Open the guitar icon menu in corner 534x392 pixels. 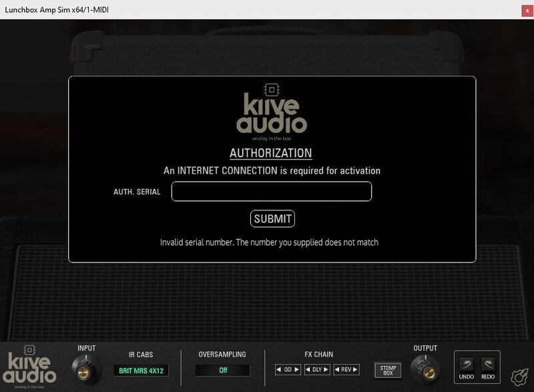click(520, 377)
